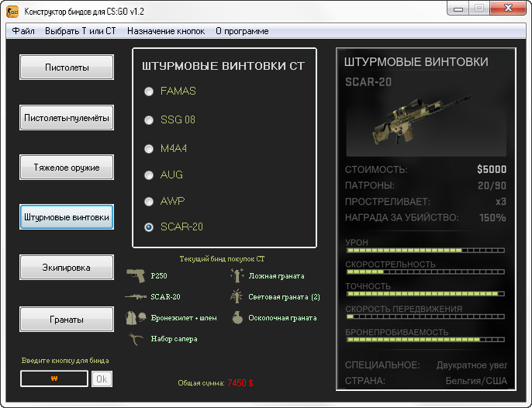The height and width of the screenshot is (408, 532).
Task: Click the Текущий бинд покупок СТ heading
Action: click(x=222, y=259)
